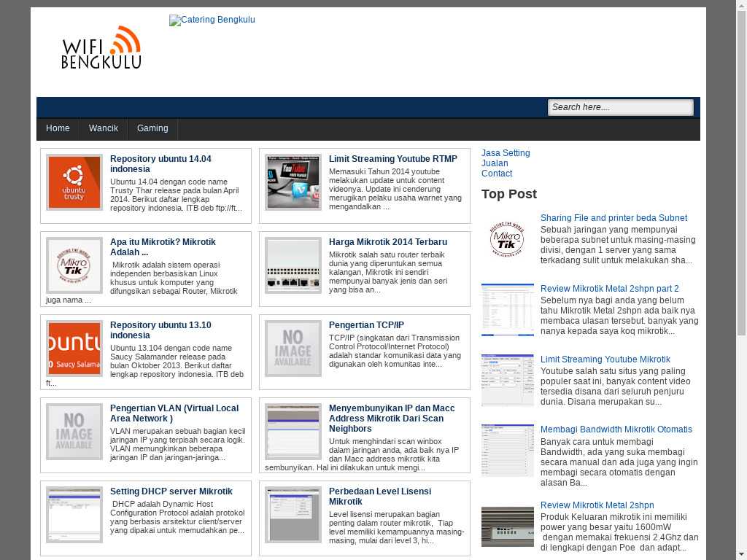Screen dimensions: 747x560
Task: Click the last Review Mikrotik Metal 2shpn thumbnail
Action: tap(508, 526)
